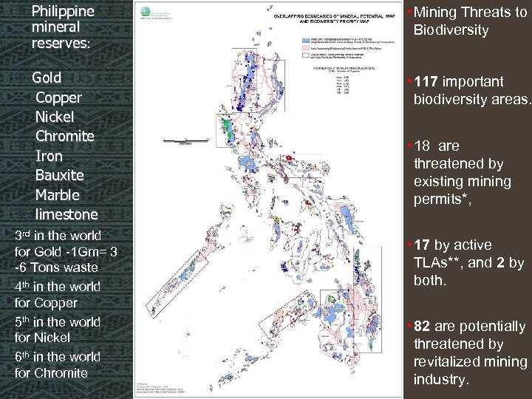
Task: Click the pink legend swatch on the map
Action: pos(305,49)
